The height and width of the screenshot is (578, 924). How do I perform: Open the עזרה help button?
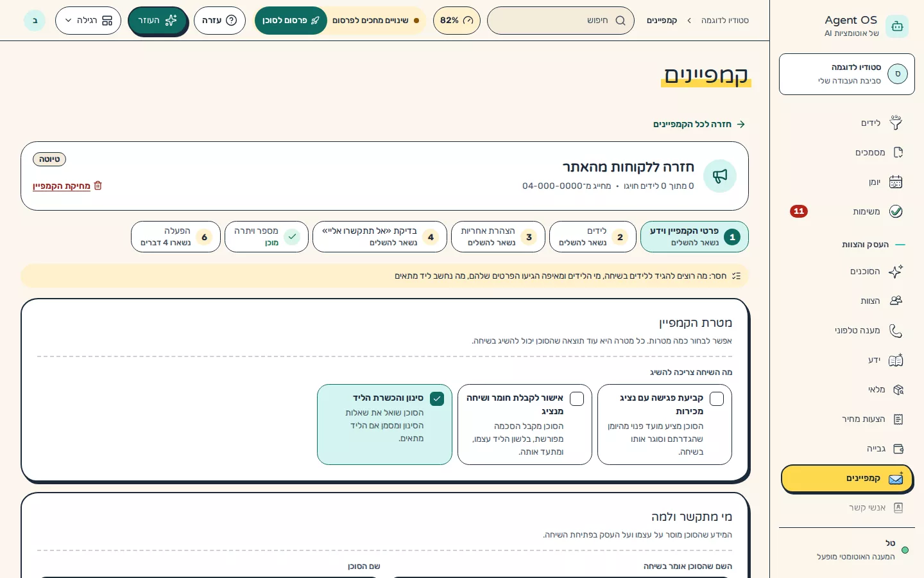219,21
